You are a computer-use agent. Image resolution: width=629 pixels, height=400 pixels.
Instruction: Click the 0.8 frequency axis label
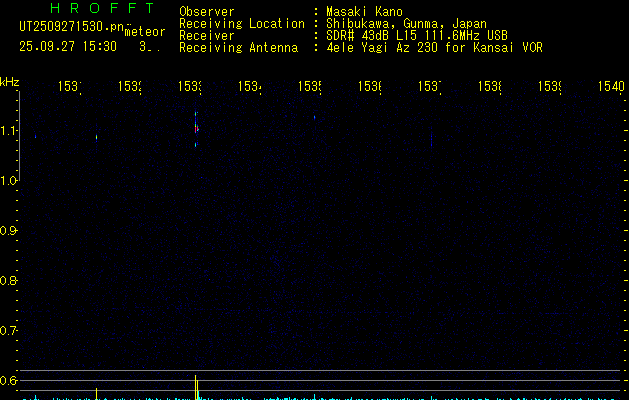pos(8,280)
